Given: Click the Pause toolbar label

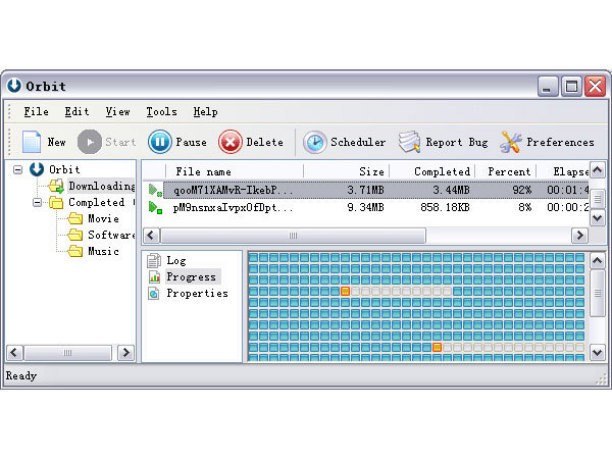Looking at the screenshot, I should click(x=191, y=142).
